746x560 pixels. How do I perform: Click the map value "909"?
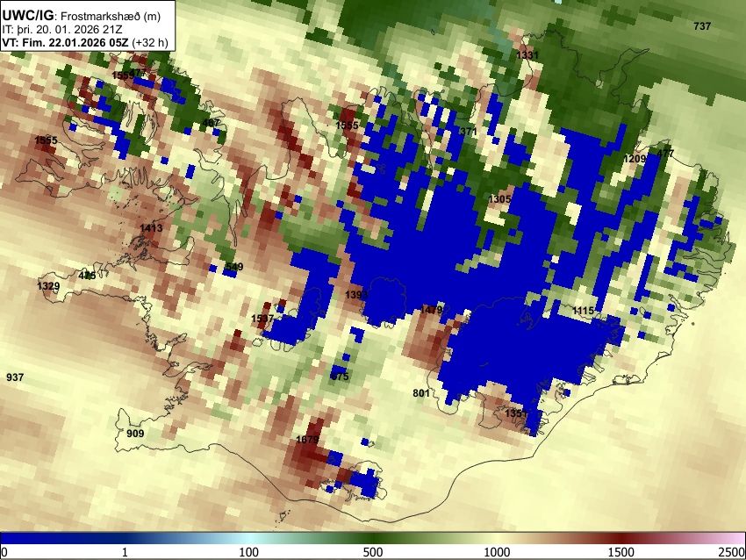(x=135, y=434)
